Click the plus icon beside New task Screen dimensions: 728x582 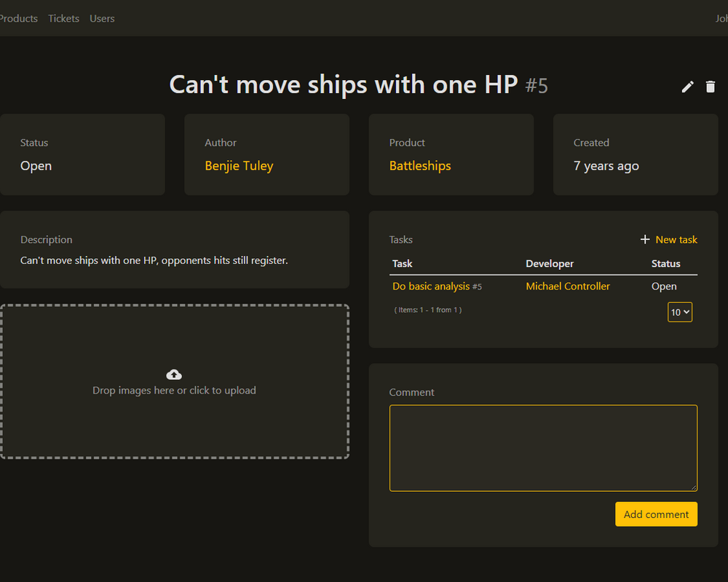click(645, 239)
